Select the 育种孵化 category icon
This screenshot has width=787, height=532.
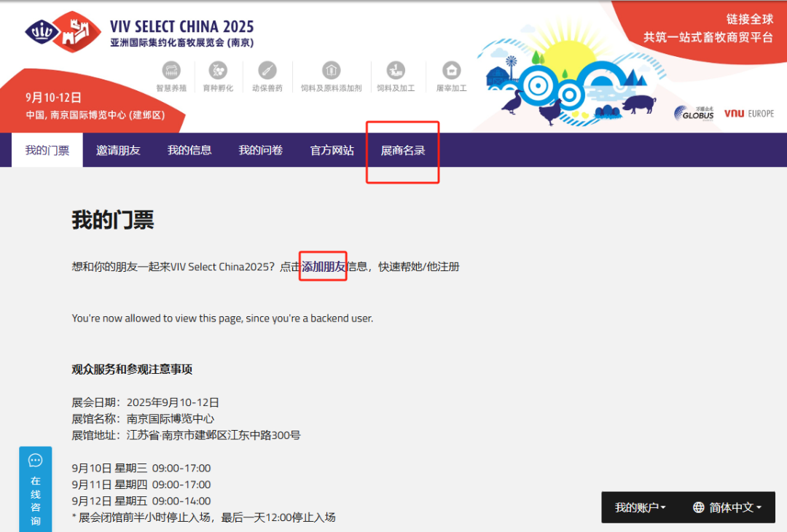tap(218, 70)
